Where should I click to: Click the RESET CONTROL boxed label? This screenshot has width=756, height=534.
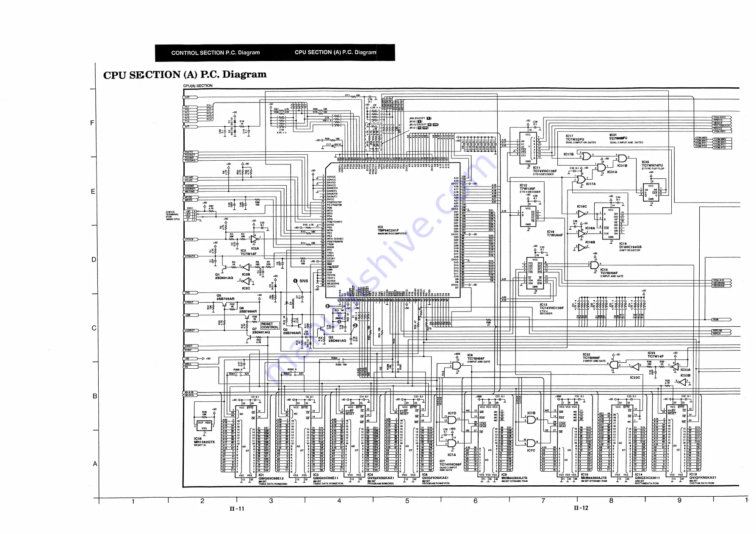269,325
